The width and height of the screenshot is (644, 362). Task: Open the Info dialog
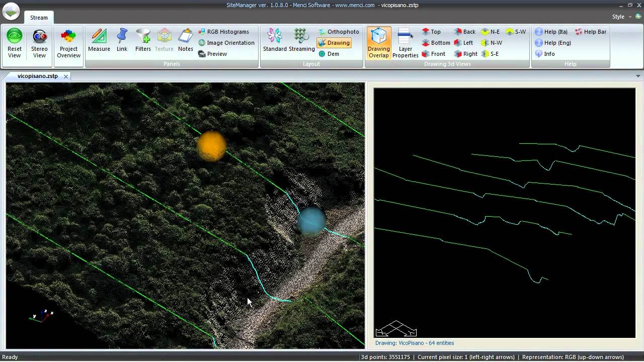point(545,54)
